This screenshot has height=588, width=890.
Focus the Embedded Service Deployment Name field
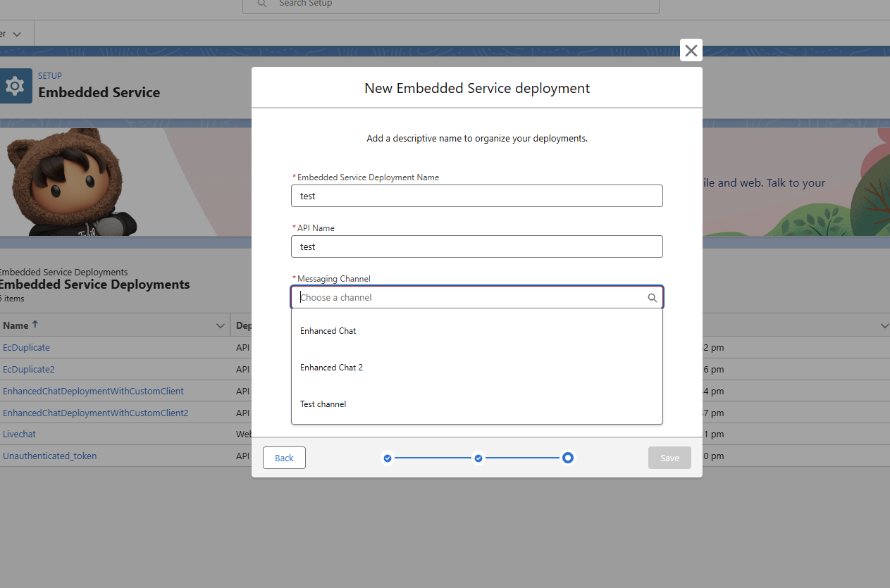point(477,196)
